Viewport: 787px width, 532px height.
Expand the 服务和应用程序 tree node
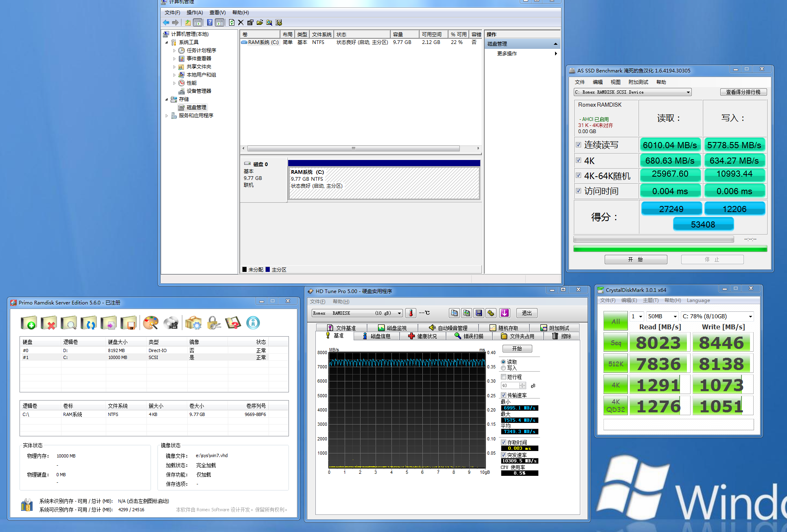point(166,116)
